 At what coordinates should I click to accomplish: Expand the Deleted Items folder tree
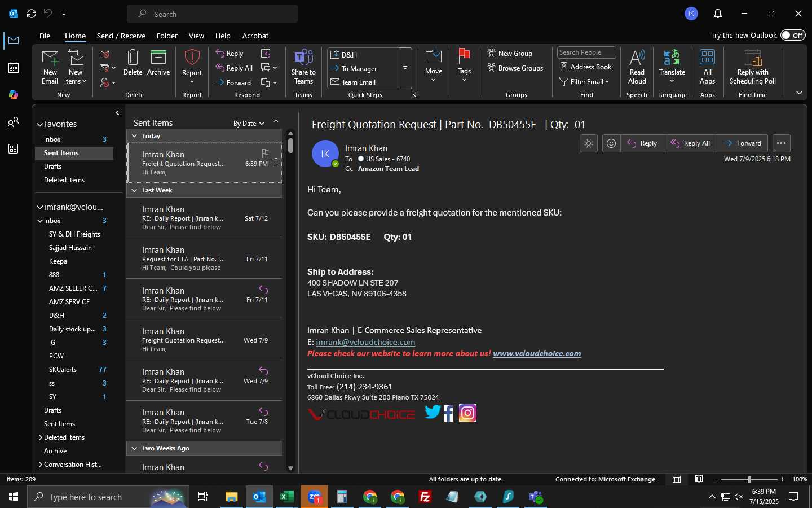click(41, 437)
